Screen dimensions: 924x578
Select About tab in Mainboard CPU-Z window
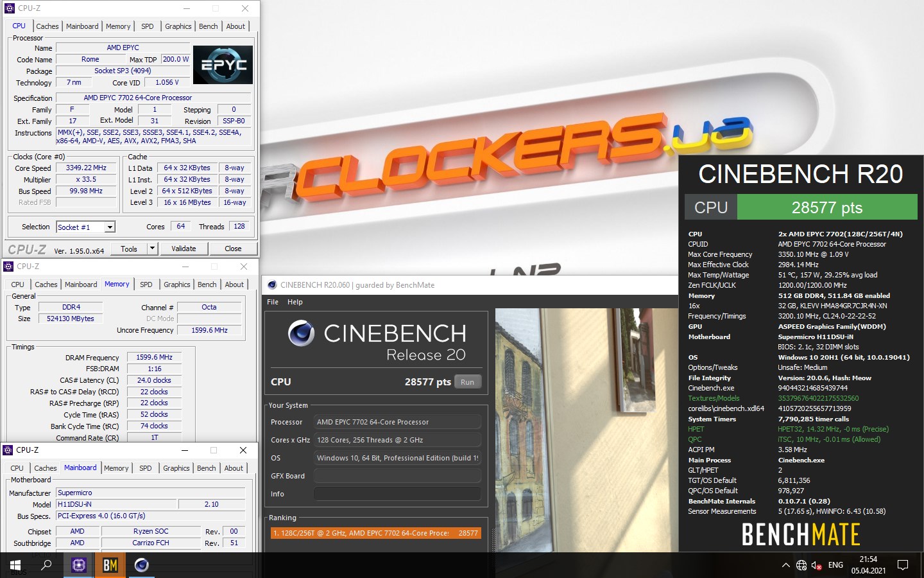234,468
